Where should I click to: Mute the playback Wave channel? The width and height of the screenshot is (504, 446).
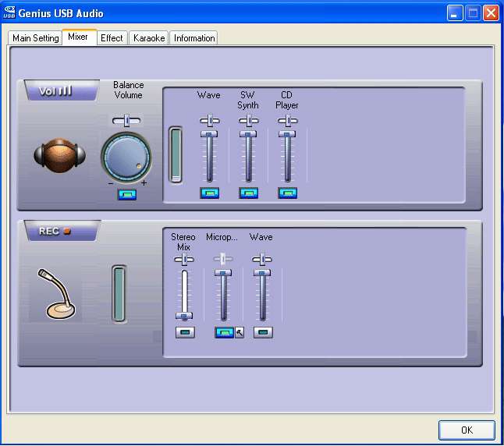tap(210, 193)
